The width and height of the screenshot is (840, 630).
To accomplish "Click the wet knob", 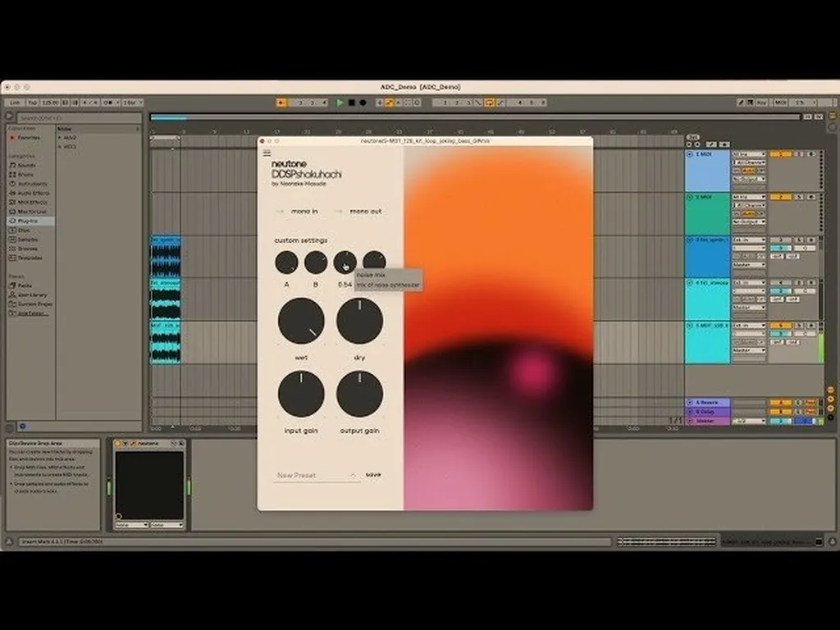I will [301, 321].
